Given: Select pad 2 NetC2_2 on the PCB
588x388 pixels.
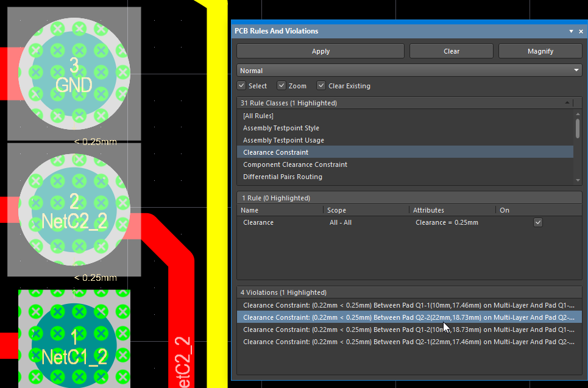Looking at the screenshot, I should coord(74,210).
